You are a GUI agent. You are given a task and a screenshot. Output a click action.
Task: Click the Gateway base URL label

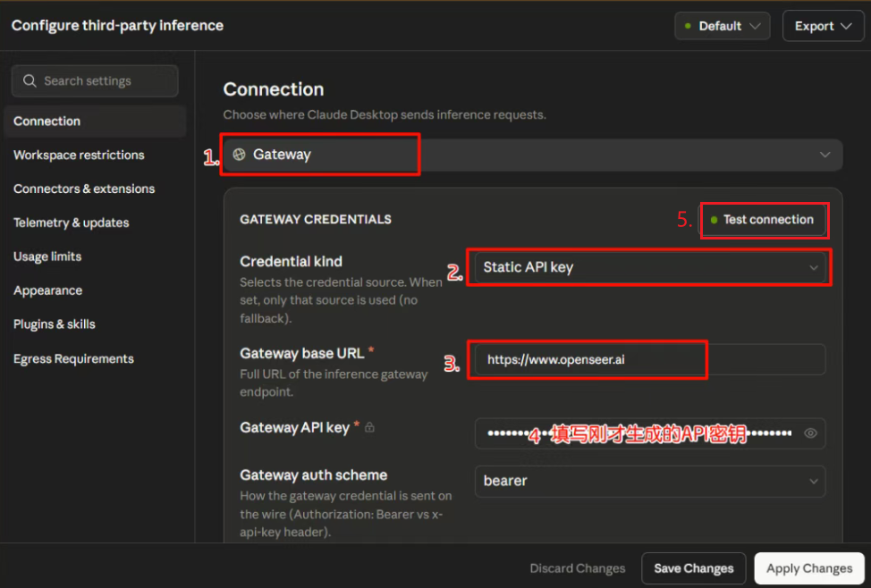pos(302,353)
